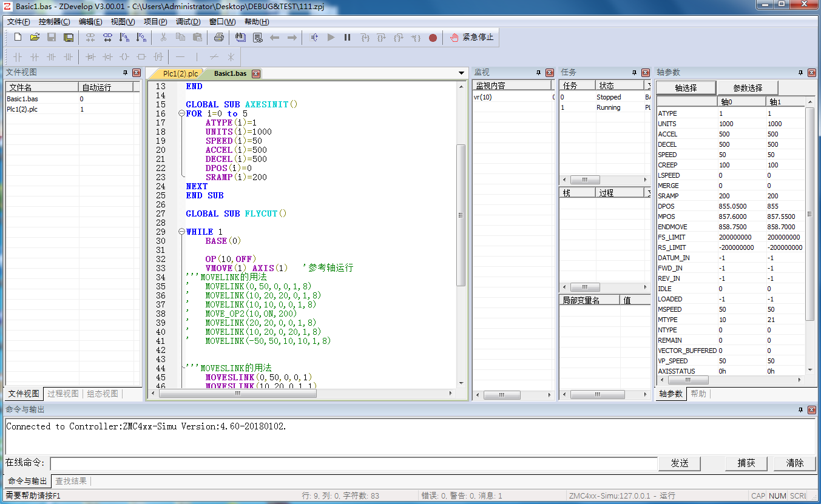Click the Copy toolbar icon
Image resolution: width=821 pixels, height=504 pixels.
(x=180, y=38)
